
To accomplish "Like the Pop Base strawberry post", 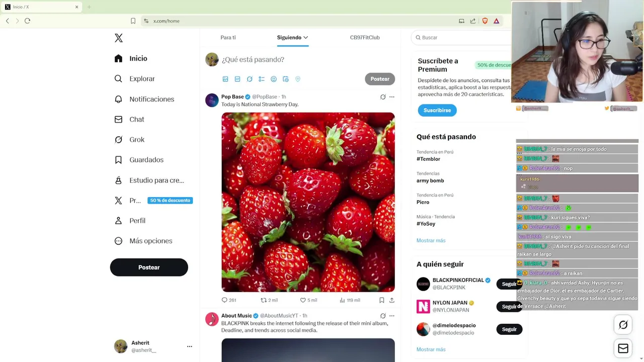I will (x=308, y=300).
